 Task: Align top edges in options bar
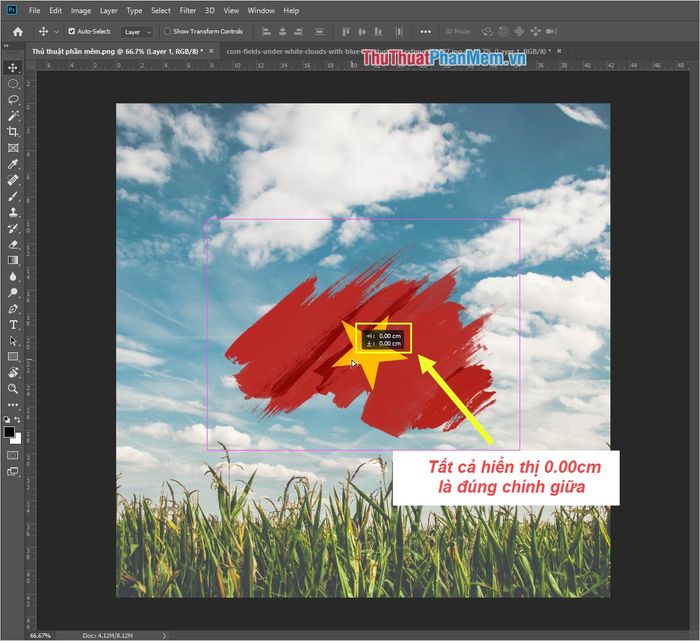346,32
